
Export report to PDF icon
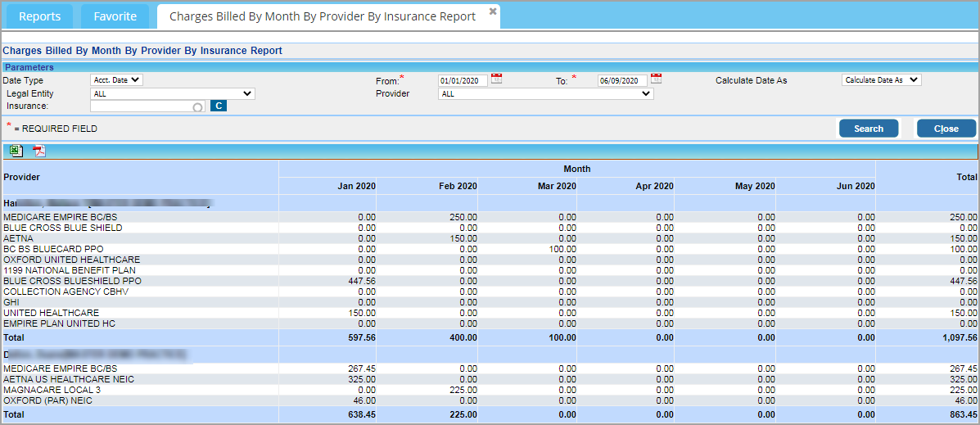tap(40, 151)
